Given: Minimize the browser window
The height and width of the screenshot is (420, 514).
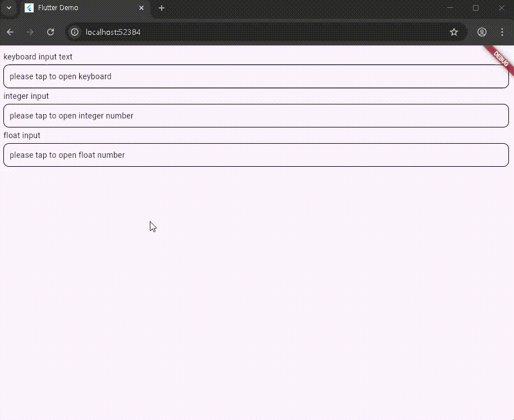Looking at the screenshot, I should pyautogui.click(x=450, y=8).
